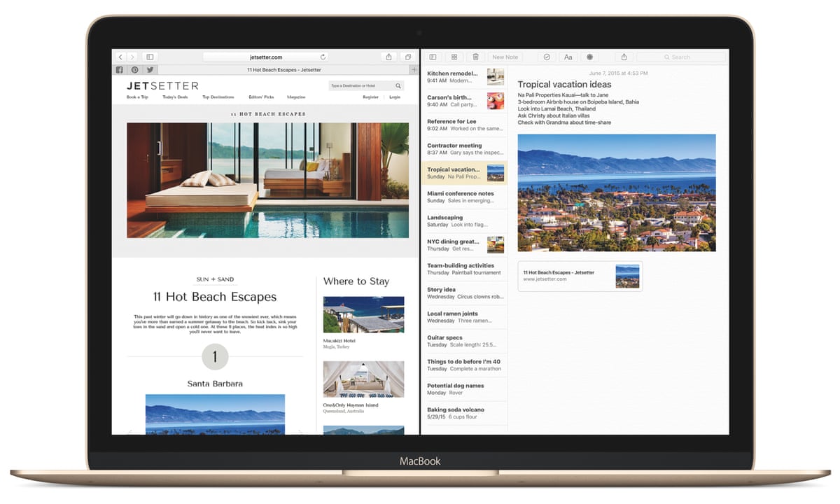Share the Tropical vacation ideas note

click(x=624, y=57)
